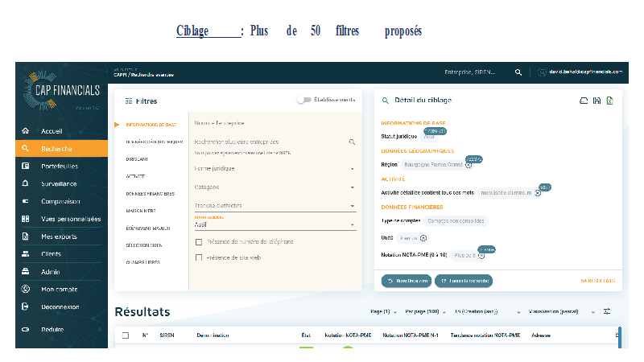Viewport: 644px width, 362px height.
Task: Click the Lancer la recherche button
Action: click(464, 281)
